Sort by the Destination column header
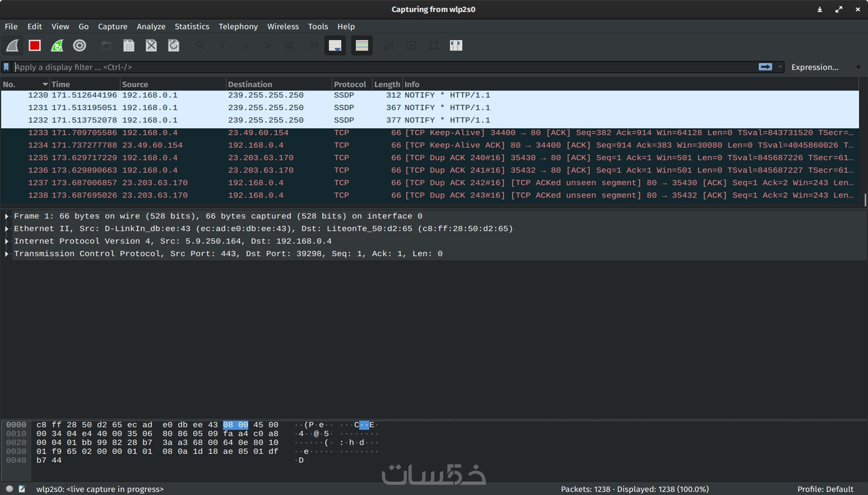This screenshot has width=868, height=495. pos(279,84)
